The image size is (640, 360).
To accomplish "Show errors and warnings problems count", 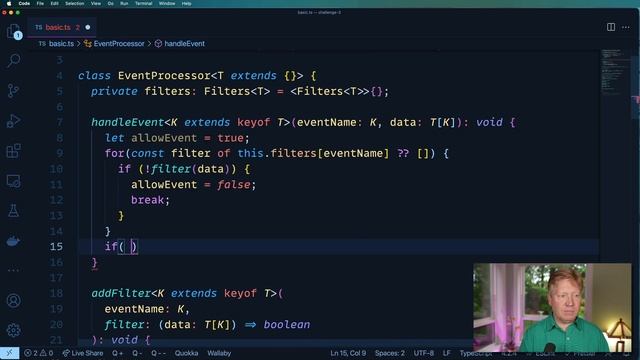I will coord(38,353).
